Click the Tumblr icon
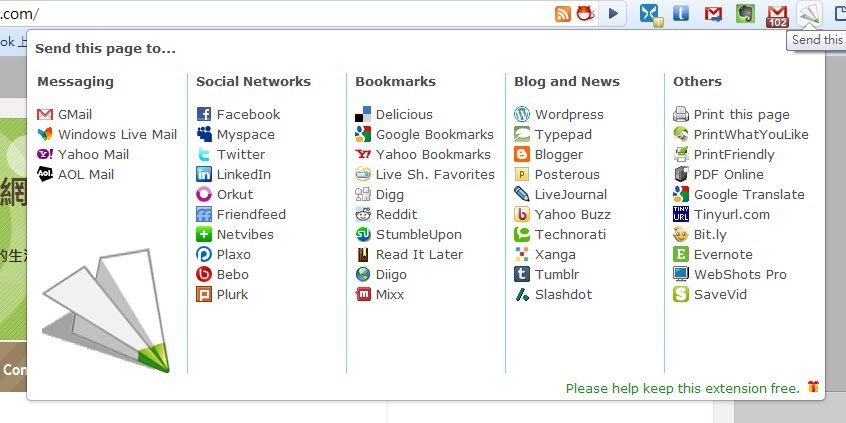The image size is (846, 423). (522, 274)
